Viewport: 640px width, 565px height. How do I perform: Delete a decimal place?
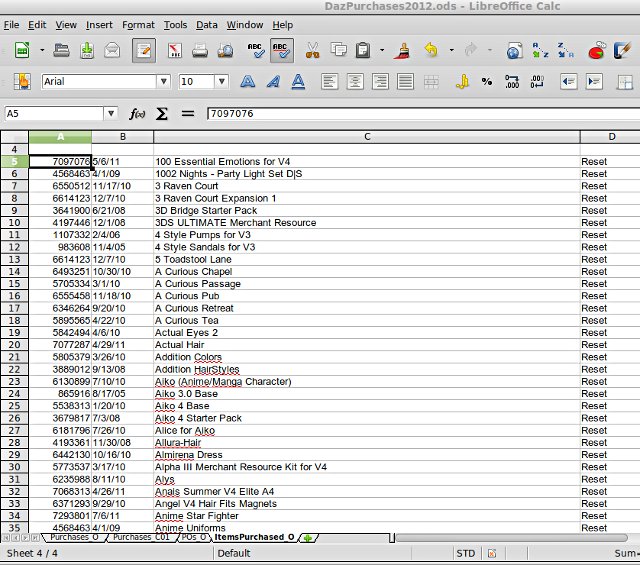(x=537, y=82)
